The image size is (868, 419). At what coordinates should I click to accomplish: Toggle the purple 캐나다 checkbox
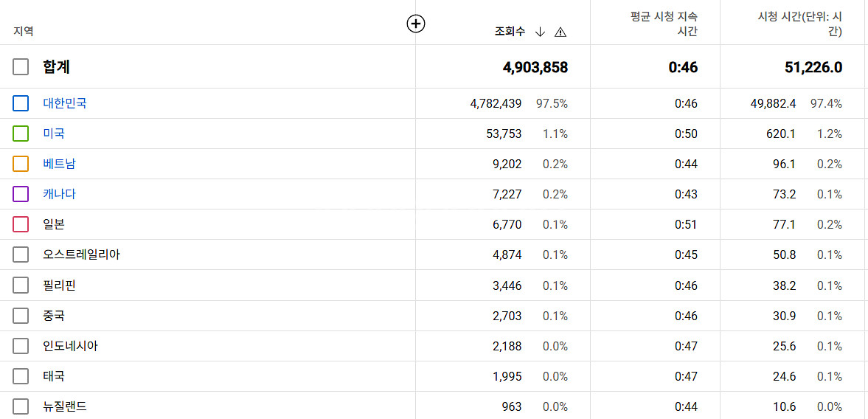21,194
